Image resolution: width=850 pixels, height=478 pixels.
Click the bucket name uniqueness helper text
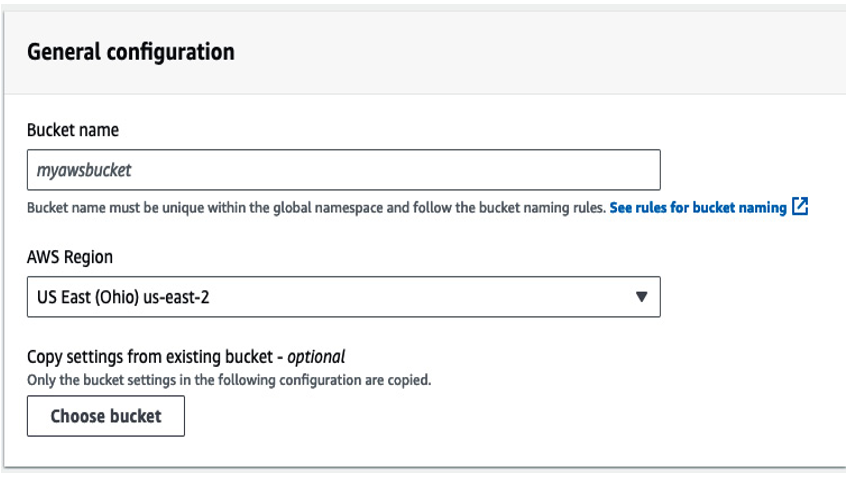[316, 208]
